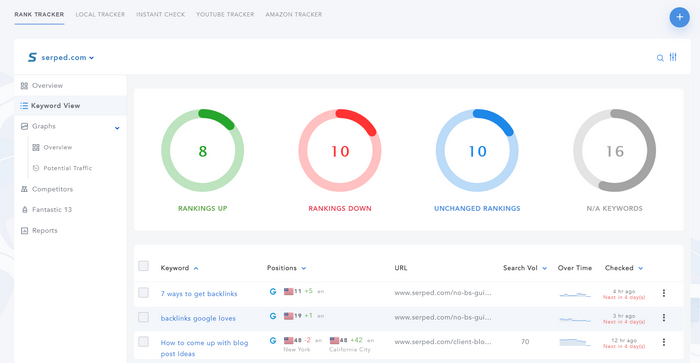Click the Fantastic 13 lock icon
This screenshot has height=363, width=700.
(x=25, y=209)
